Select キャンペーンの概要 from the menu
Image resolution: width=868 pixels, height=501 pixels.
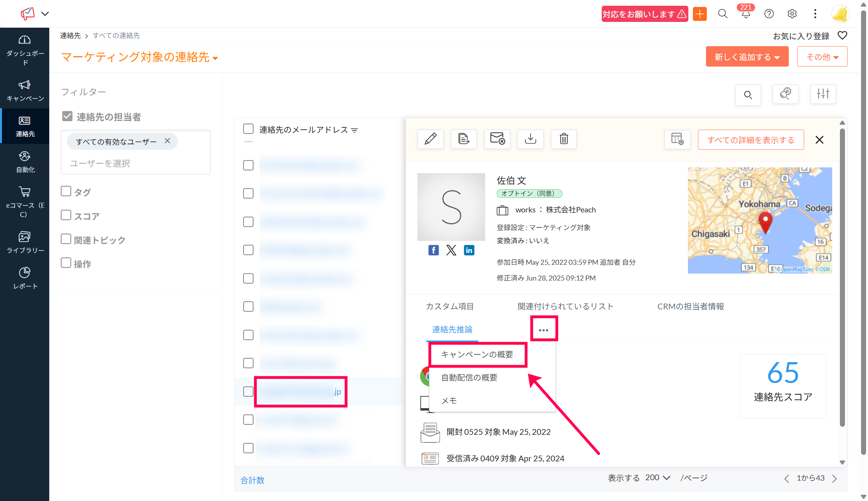[477, 354]
